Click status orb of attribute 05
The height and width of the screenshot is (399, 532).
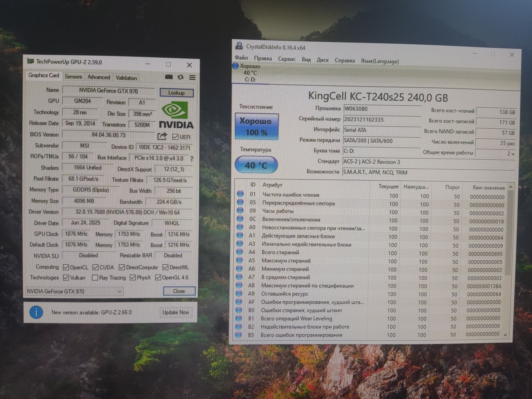(x=240, y=202)
